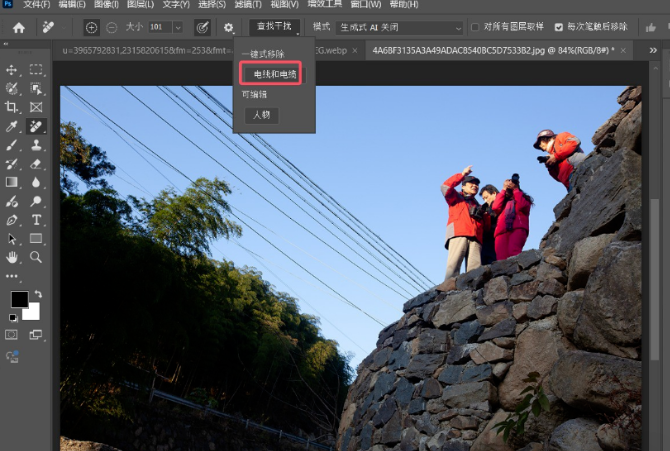The width and height of the screenshot is (670, 451).
Task: Select the Clone Stamp tool
Action: [36, 145]
